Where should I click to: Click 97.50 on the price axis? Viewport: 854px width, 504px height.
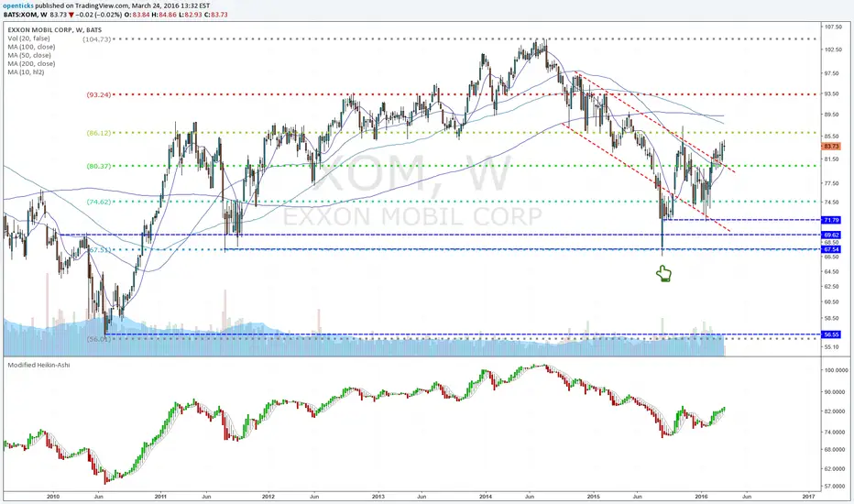click(x=832, y=73)
